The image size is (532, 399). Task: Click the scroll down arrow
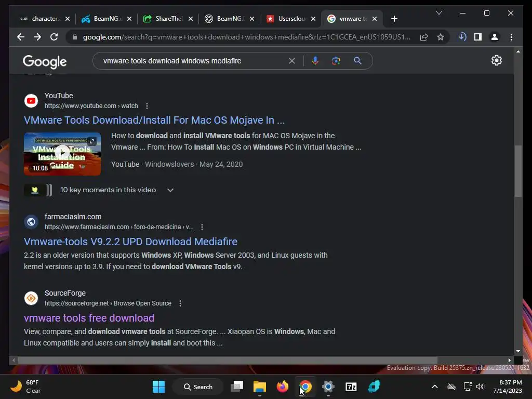pyautogui.click(x=518, y=351)
